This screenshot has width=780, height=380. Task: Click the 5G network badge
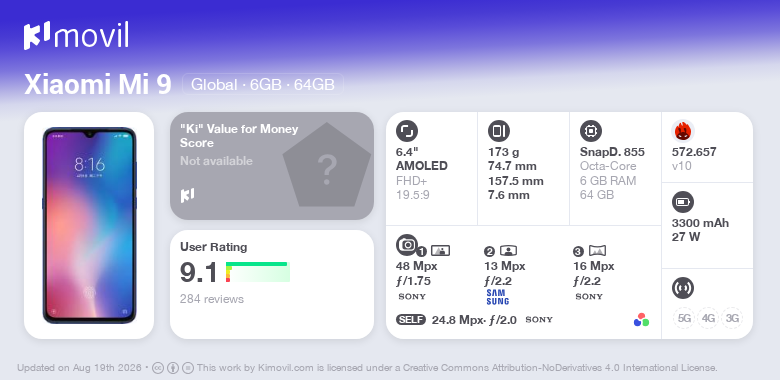pyautogui.click(x=684, y=318)
